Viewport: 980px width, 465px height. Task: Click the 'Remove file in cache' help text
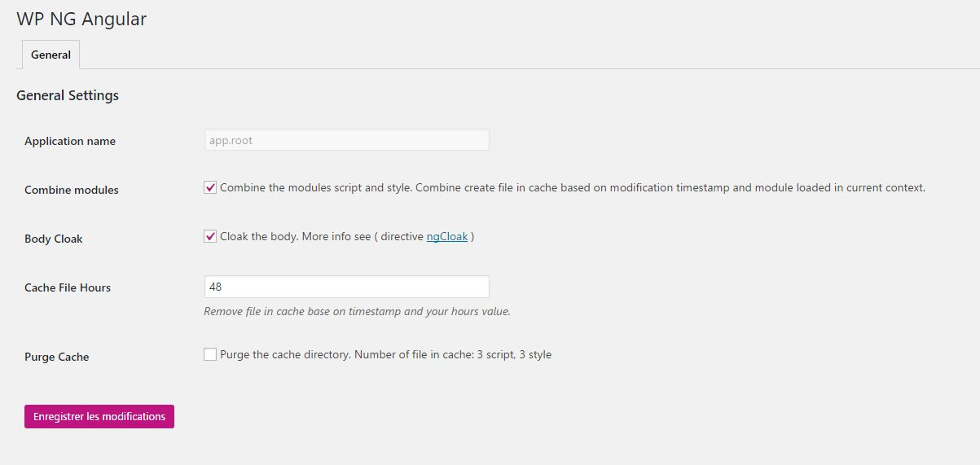coord(357,311)
